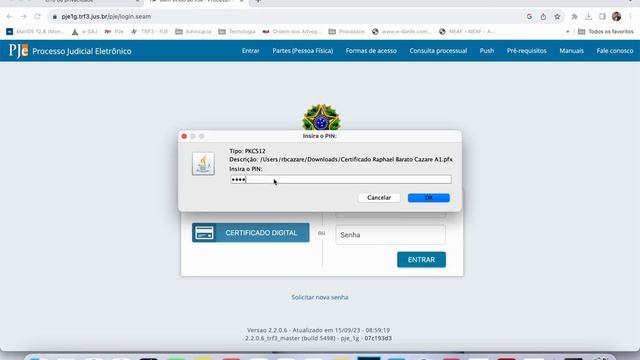Click the browser back arrow
640x360 pixels.
pyautogui.click(x=9, y=16)
